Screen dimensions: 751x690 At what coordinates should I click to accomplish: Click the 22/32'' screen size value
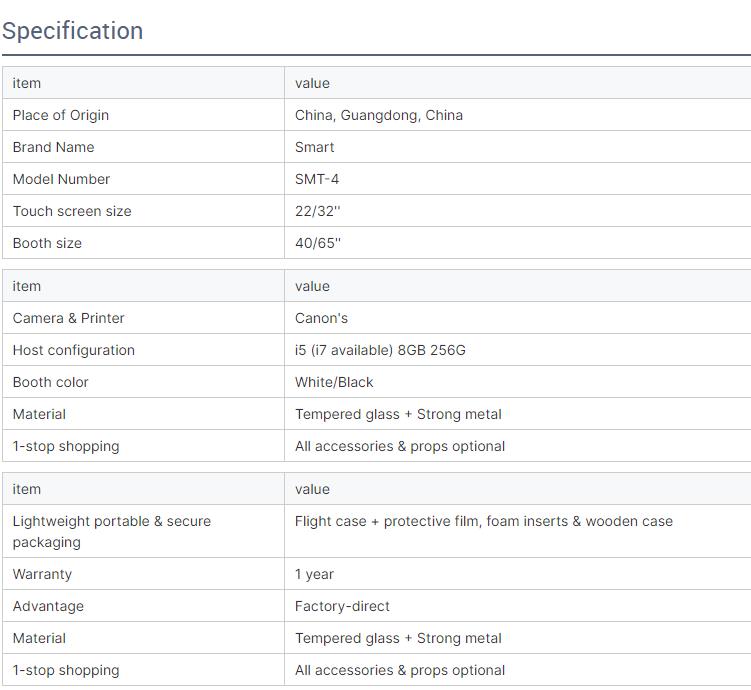pyautogui.click(x=317, y=211)
